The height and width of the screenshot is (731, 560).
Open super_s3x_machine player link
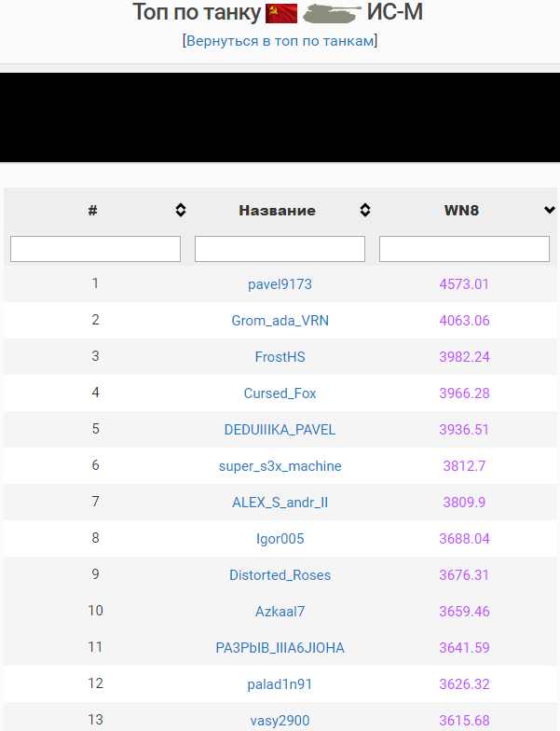coord(280,466)
